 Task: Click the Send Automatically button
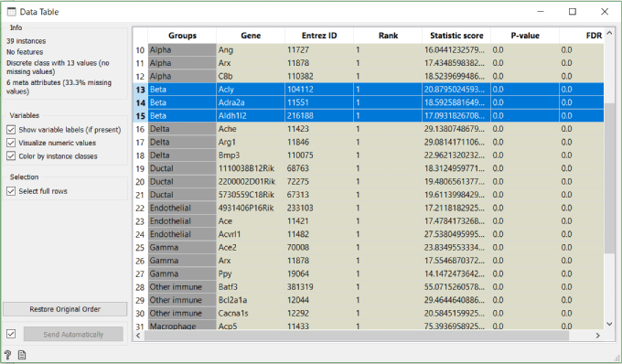pos(73,334)
